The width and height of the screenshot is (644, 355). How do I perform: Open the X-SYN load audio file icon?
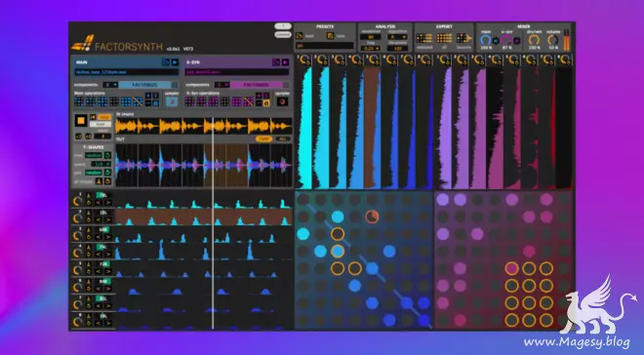coord(276,62)
